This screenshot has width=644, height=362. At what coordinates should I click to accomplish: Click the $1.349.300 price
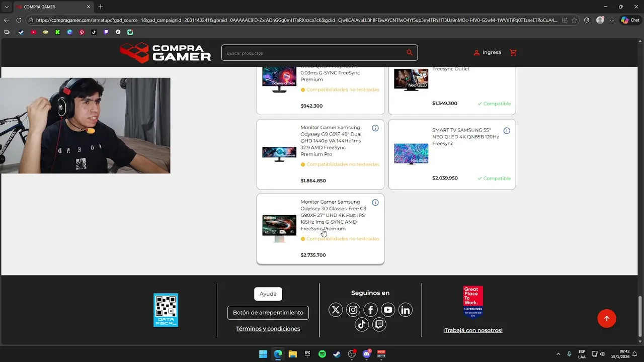coord(445,103)
